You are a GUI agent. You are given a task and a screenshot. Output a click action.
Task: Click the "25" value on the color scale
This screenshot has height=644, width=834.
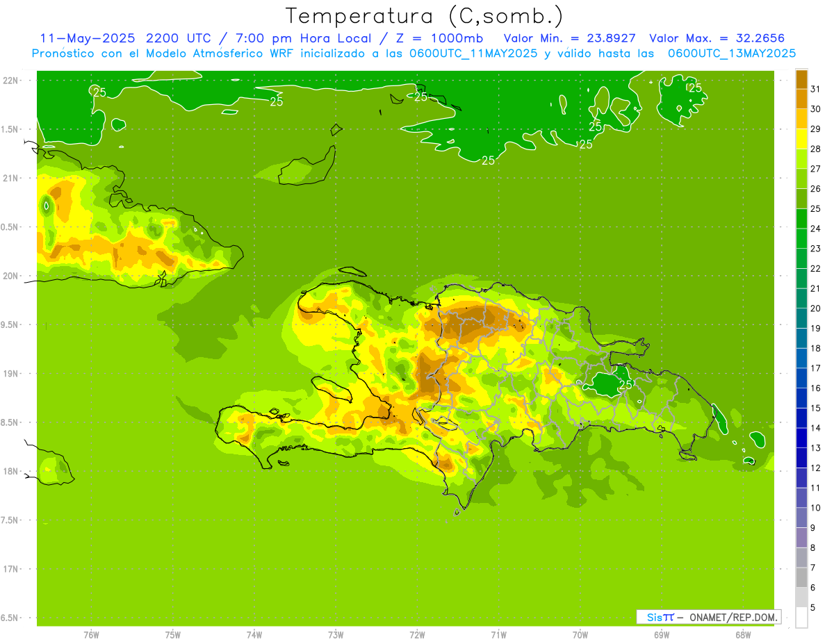pyautogui.click(x=816, y=208)
